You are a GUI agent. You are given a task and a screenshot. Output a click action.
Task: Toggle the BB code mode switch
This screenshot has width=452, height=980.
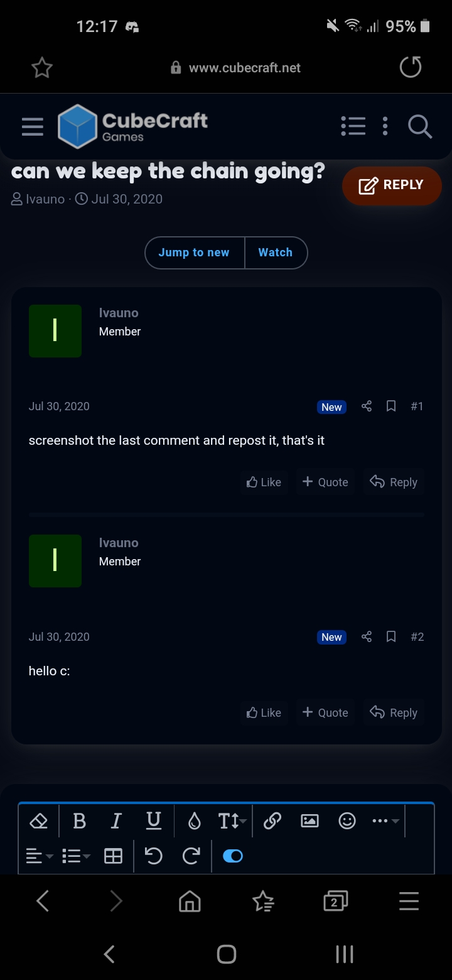[x=233, y=856]
